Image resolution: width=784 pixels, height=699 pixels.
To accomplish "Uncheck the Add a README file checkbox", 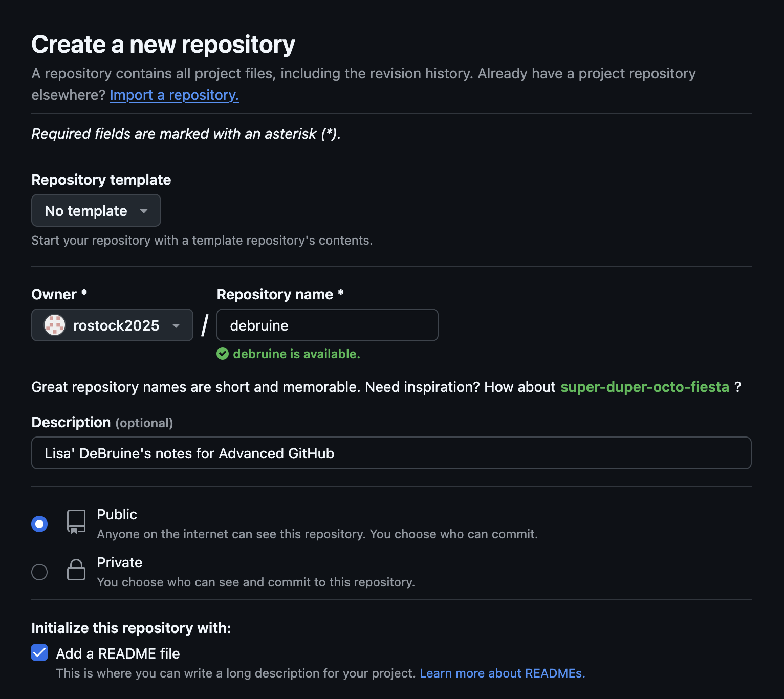I will click(39, 653).
